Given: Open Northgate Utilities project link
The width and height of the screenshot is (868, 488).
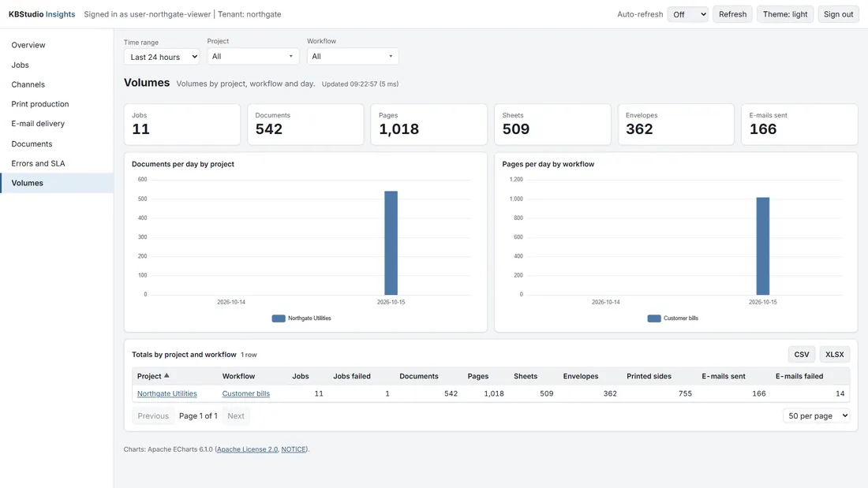Looking at the screenshot, I should click(x=167, y=393).
